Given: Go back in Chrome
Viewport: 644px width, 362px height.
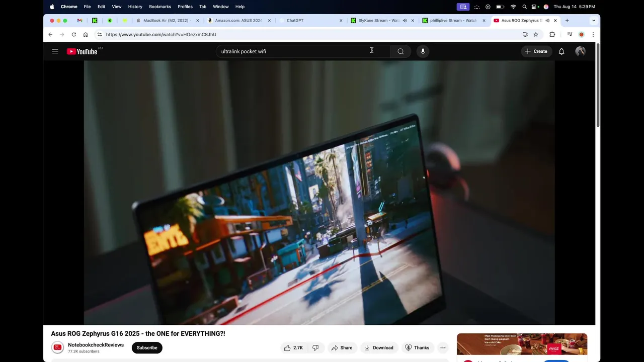Looking at the screenshot, I should tap(50, 35).
